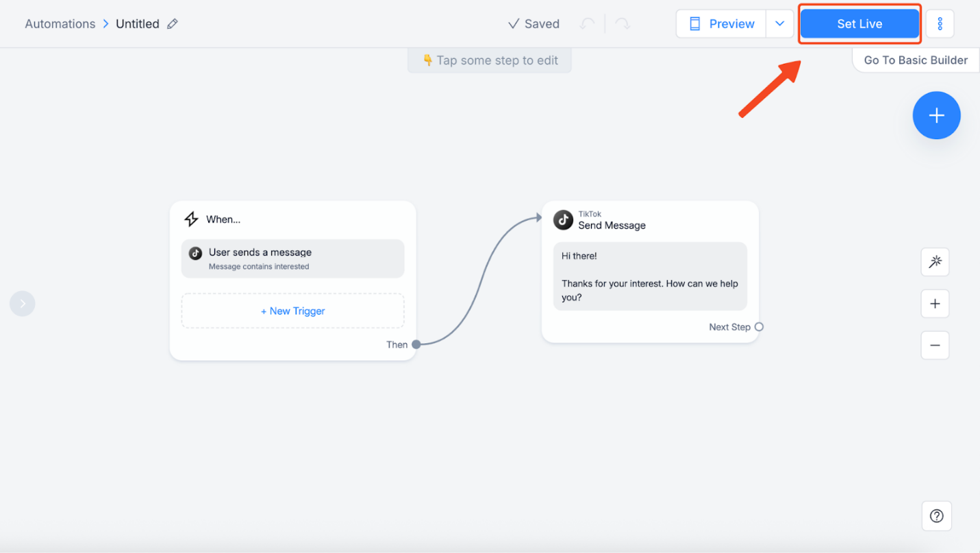Select Go To Basic Builder
This screenshot has height=553, width=980.
[915, 60]
